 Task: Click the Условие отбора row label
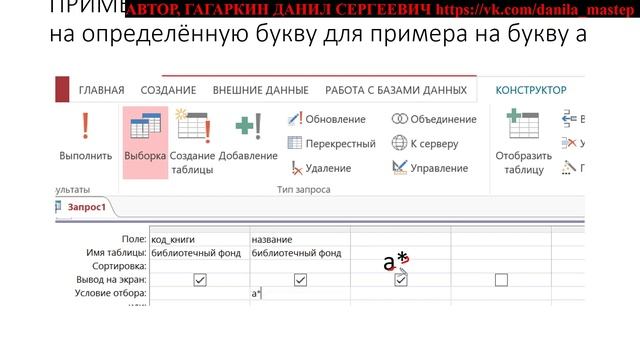click(x=110, y=293)
